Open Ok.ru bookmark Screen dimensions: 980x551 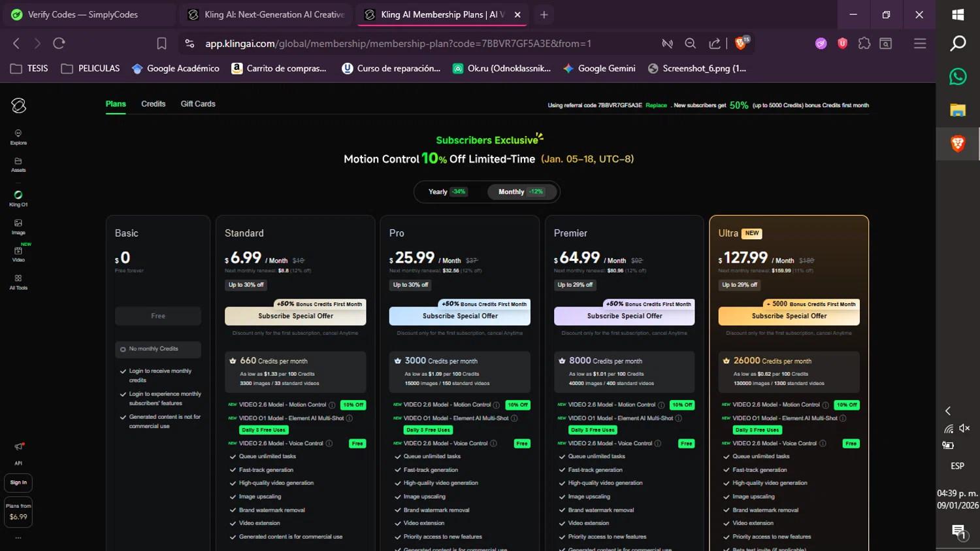click(x=502, y=68)
